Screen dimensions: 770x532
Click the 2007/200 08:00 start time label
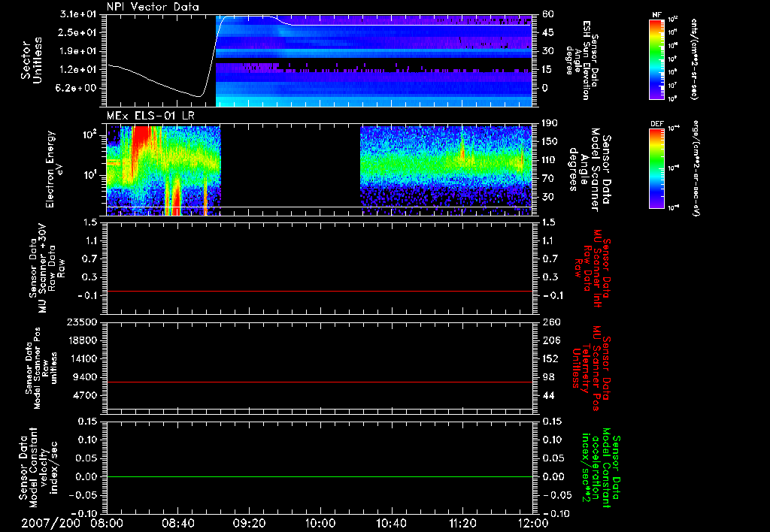(73, 523)
